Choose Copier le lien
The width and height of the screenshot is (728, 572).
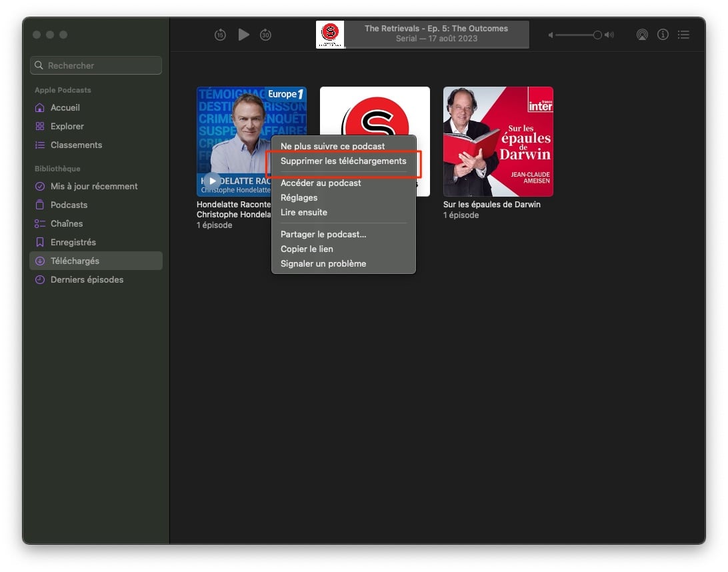[343, 249]
